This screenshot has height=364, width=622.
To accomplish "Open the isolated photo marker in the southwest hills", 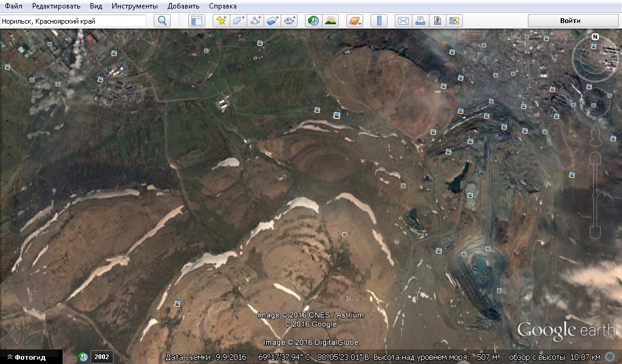I will (x=177, y=304).
